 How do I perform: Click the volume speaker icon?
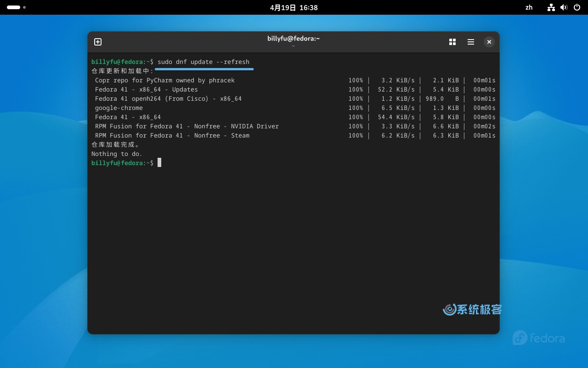(x=564, y=7)
